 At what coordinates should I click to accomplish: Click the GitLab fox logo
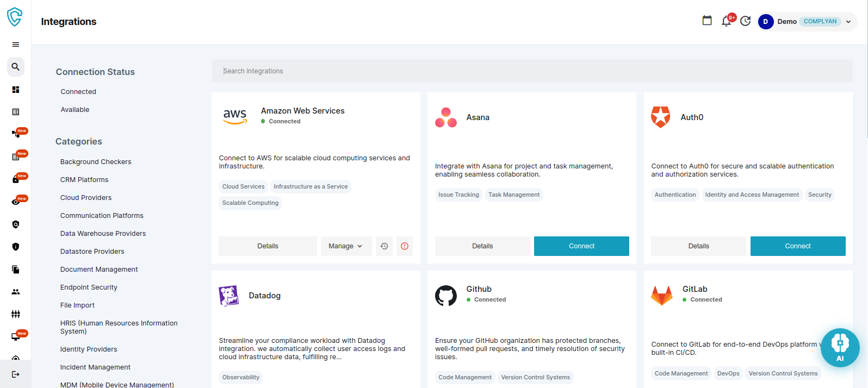click(x=662, y=296)
